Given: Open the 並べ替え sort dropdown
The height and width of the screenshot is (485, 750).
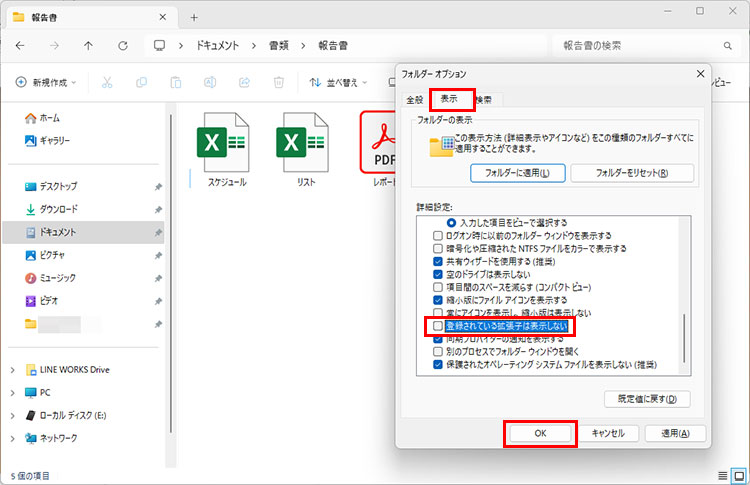Looking at the screenshot, I should click(x=338, y=82).
